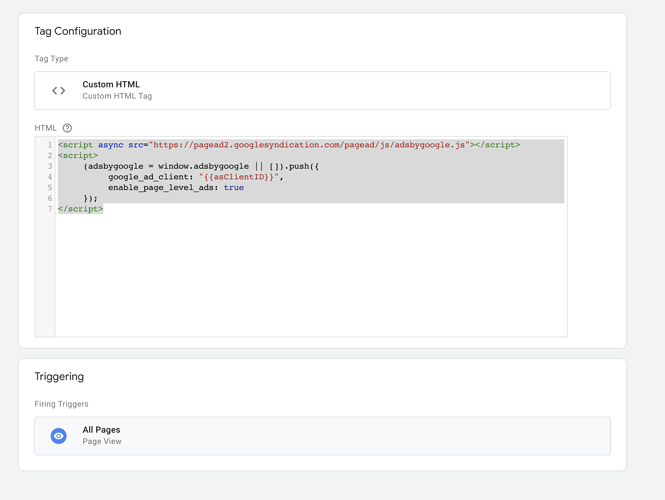Click the Firing Triggers label

pyautogui.click(x=61, y=404)
